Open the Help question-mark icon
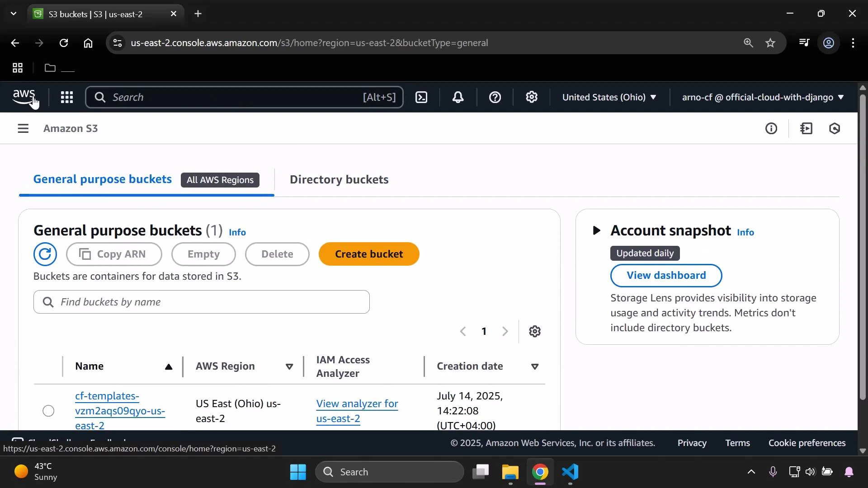This screenshot has height=488, width=868. [x=495, y=97]
